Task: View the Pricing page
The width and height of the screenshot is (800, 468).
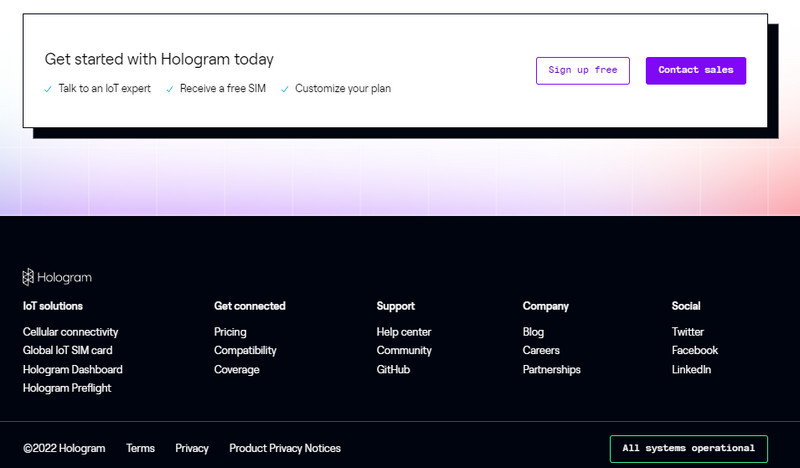Action: [230, 332]
